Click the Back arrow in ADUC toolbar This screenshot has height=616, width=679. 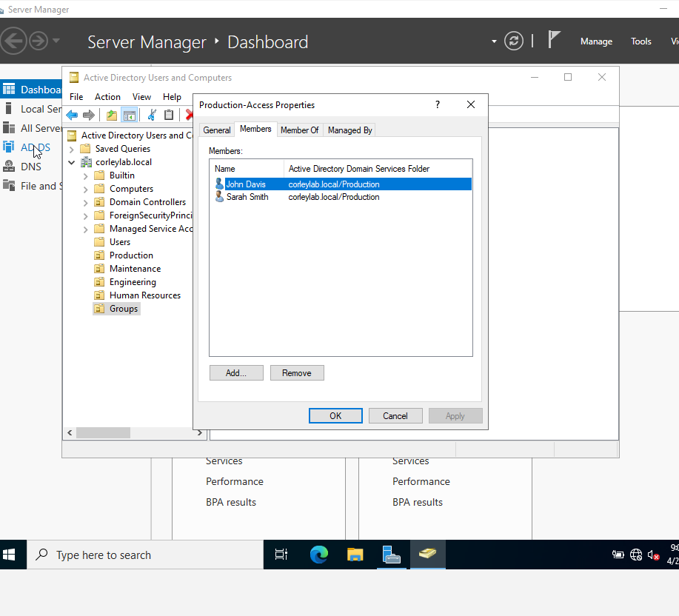(x=72, y=115)
